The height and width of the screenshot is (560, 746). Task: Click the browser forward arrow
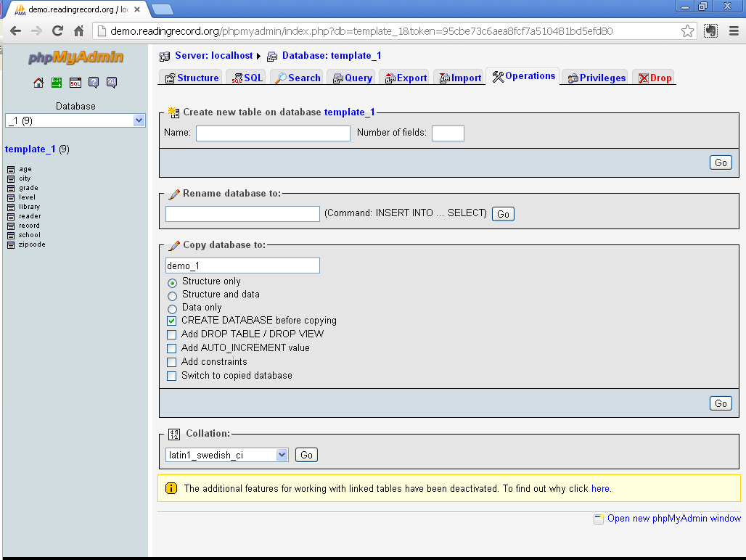click(x=36, y=31)
